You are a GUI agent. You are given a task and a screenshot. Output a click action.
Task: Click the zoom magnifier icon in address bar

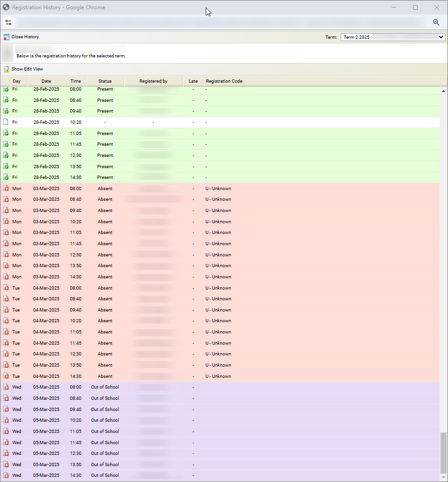(x=436, y=22)
